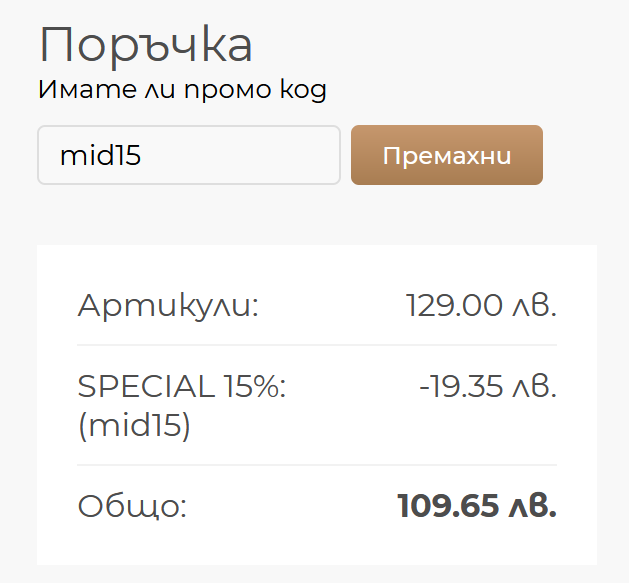Click the Имате ли промо код label

click(x=182, y=90)
